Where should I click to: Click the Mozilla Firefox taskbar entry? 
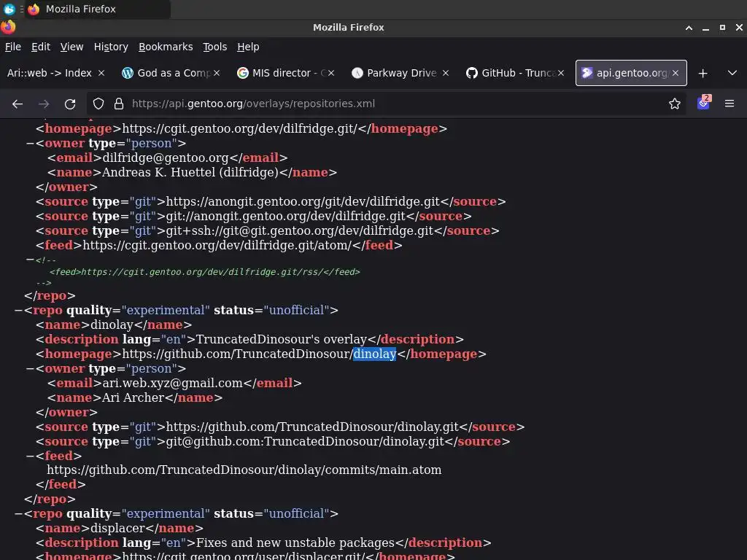98,9
